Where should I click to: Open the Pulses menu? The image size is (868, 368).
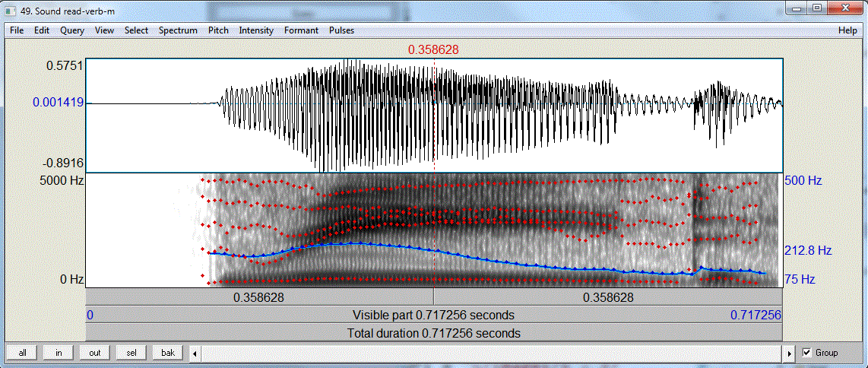[341, 30]
